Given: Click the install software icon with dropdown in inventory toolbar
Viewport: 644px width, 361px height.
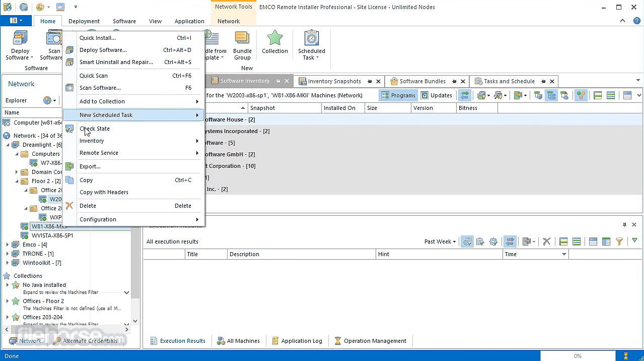Looking at the screenshot, I should 484,95.
